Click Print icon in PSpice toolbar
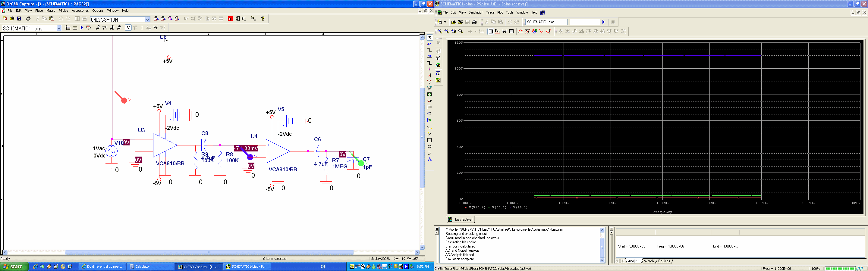The image size is (868, 271). [474, 22]
